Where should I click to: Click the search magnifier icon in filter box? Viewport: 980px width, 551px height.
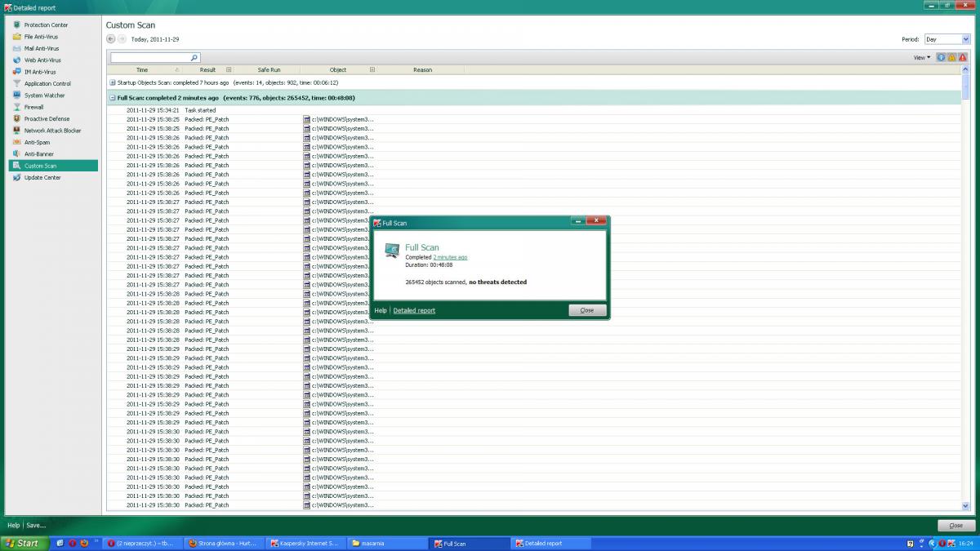pos(194,58)
